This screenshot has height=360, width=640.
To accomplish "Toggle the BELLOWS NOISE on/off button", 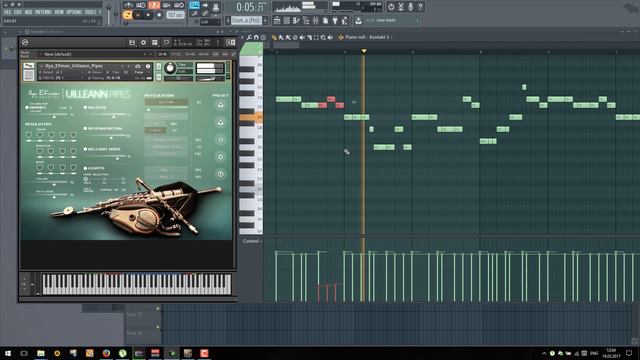I will pyautogui.click(x=85, y=149).
